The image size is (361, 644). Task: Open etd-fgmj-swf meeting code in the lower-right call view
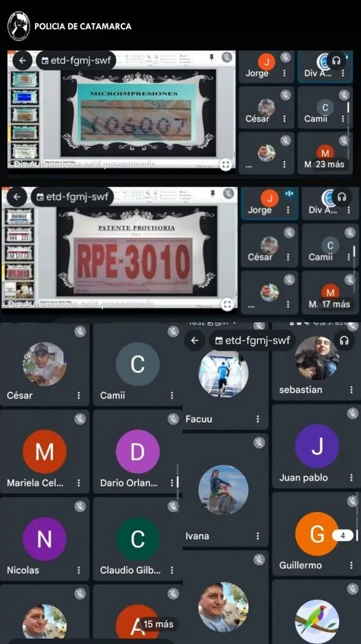[x=253, y=340]
